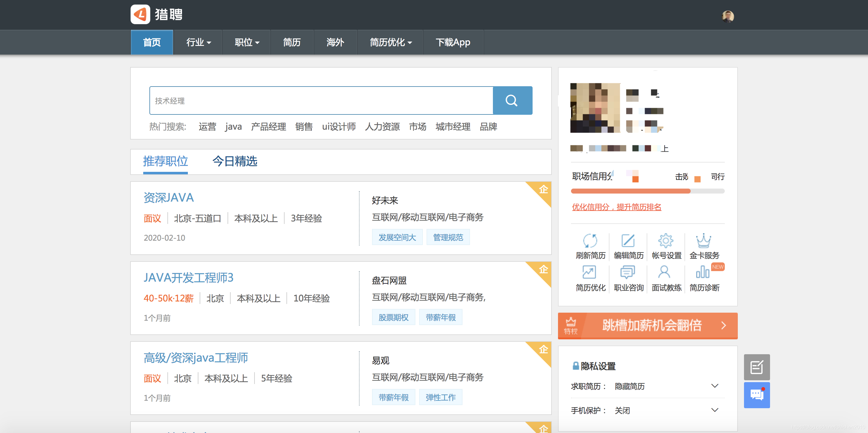
Task: Click the hot search term 销售
Action: tap(304, 127)
